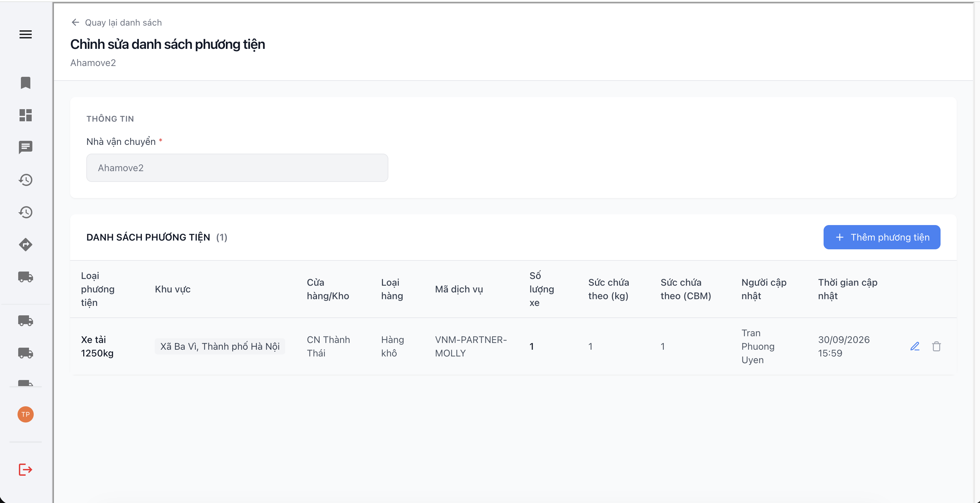The image size is (980, 503).
Task: Open the hamburger menu in the sidebar
Action: 26,34
